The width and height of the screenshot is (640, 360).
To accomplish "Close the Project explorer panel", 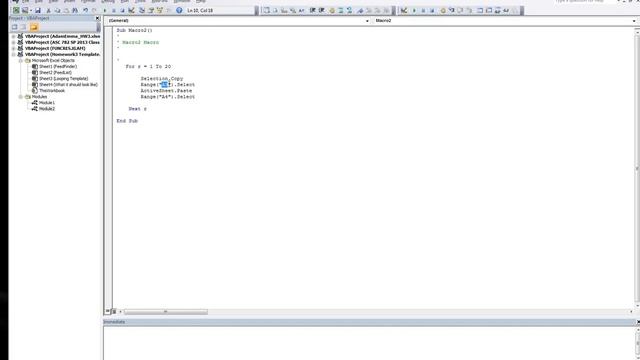I will pyautogui.click(x=97, y=18).
